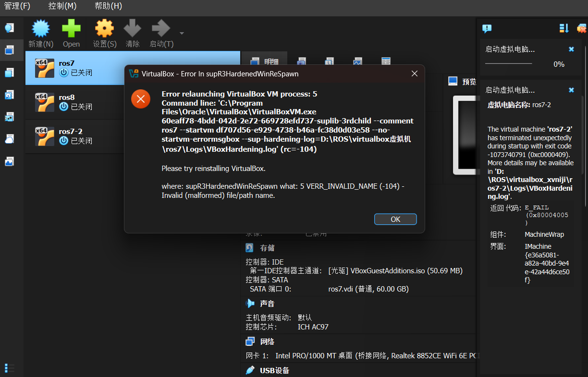Open the Extensions icon in left sidebar

(10, 73)
